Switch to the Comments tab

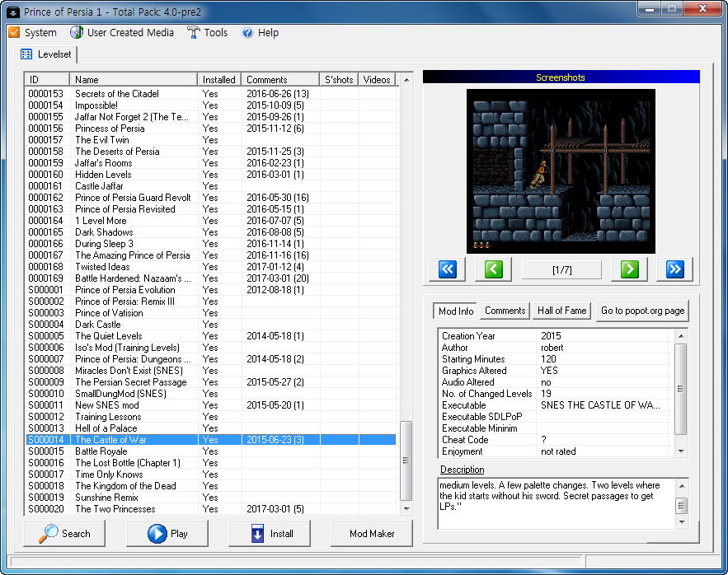[505, 311]
